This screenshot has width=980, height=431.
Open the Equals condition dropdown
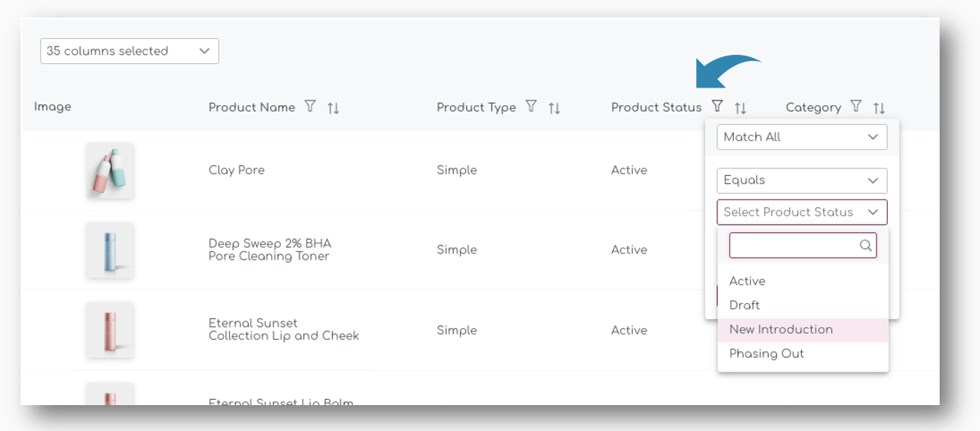tap(802, 180)
